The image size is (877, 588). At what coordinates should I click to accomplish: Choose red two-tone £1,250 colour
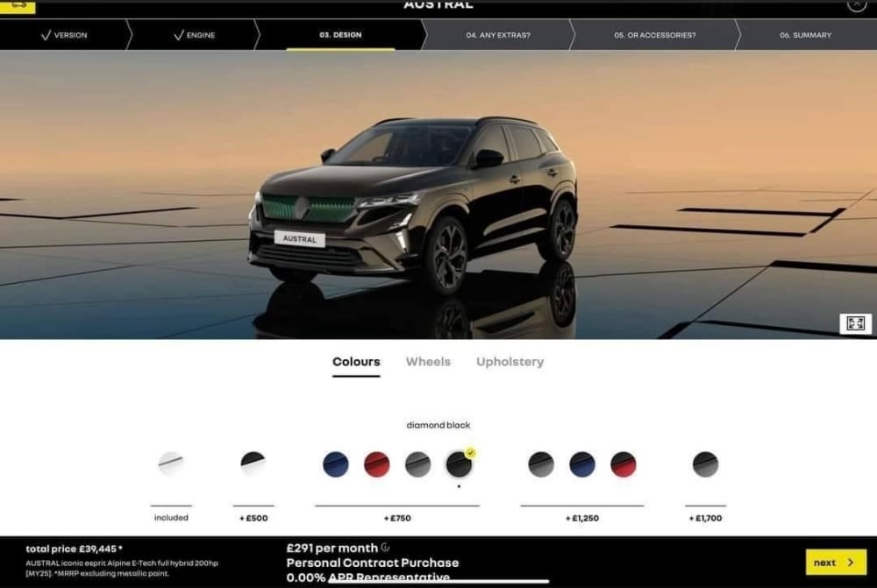[623, 464]
